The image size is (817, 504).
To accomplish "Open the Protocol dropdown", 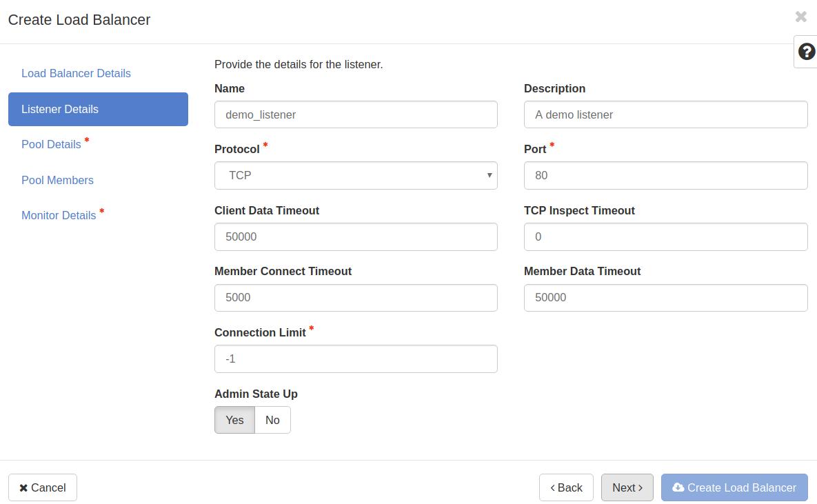I will [356, 175].
